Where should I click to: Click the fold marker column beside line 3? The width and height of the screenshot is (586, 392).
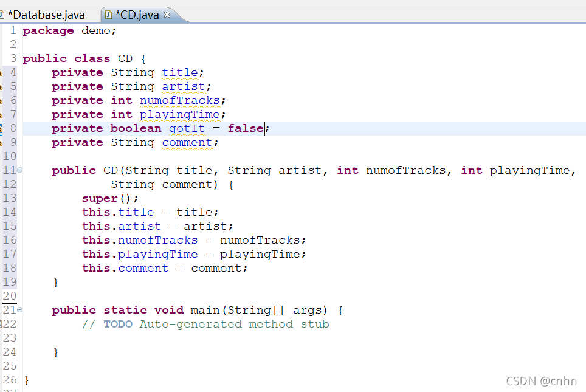click(19, 58)
